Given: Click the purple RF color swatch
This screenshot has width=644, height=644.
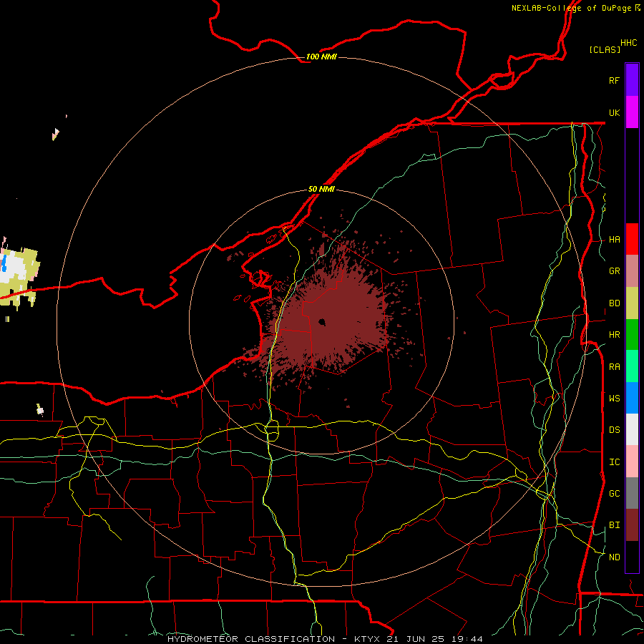Looking at the screenshot, I should pos(632,80).
